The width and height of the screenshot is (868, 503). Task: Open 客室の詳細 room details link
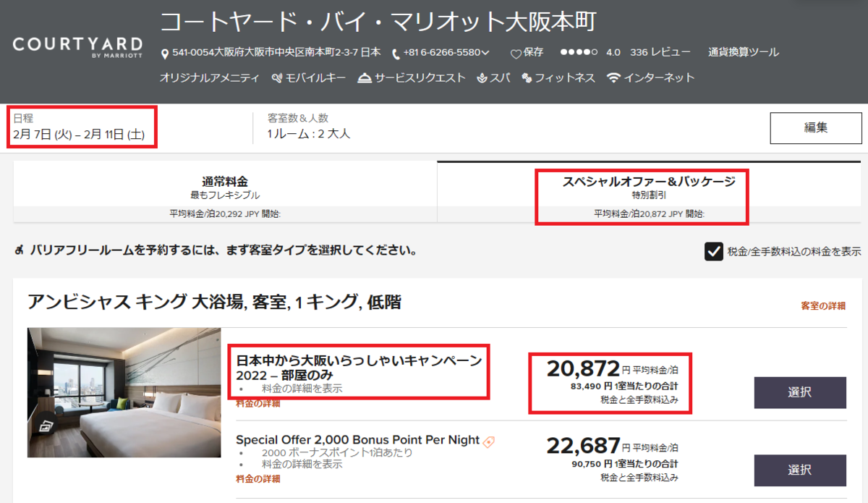pyautogui.click(x=823, y=306)
